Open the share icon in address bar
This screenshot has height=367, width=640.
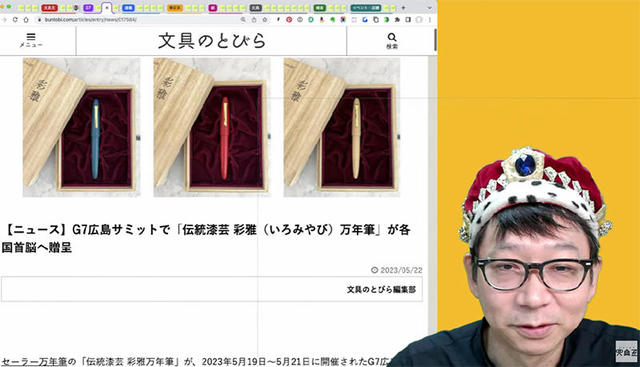tap(254, 20)
